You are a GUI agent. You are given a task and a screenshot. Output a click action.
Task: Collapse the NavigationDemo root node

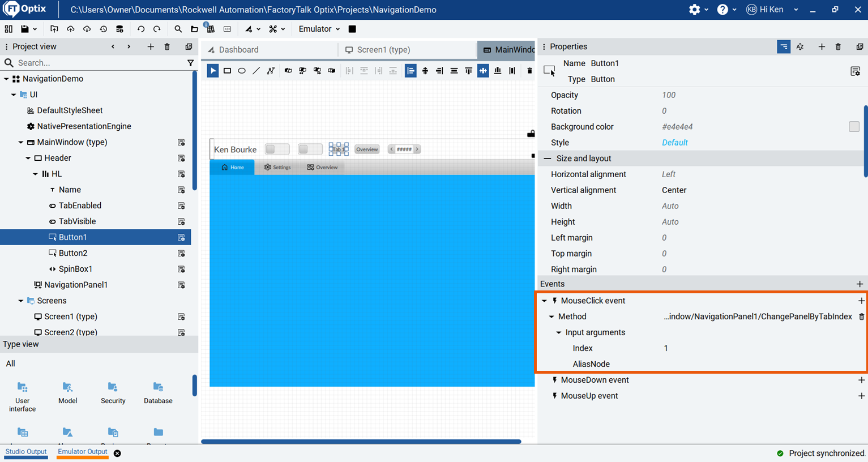[6, 79]
